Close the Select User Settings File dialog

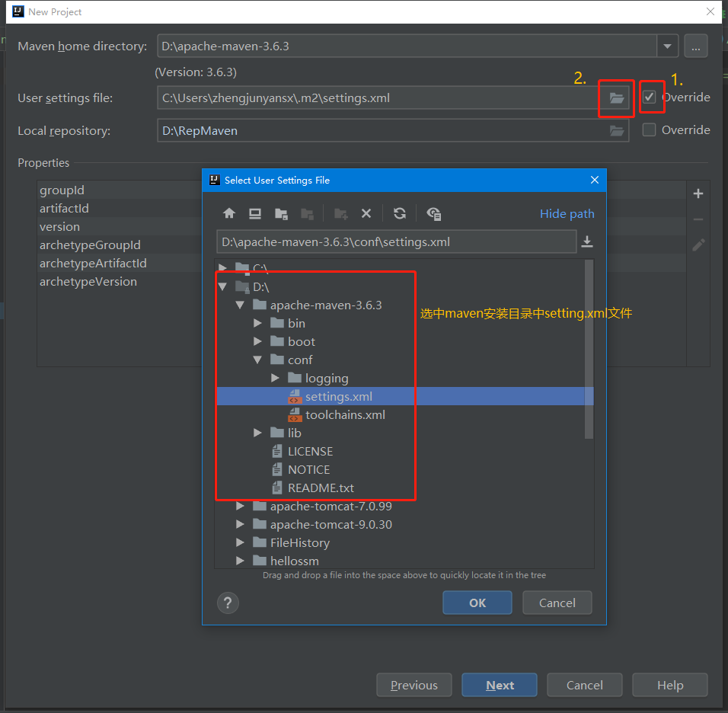pos(594,180)
